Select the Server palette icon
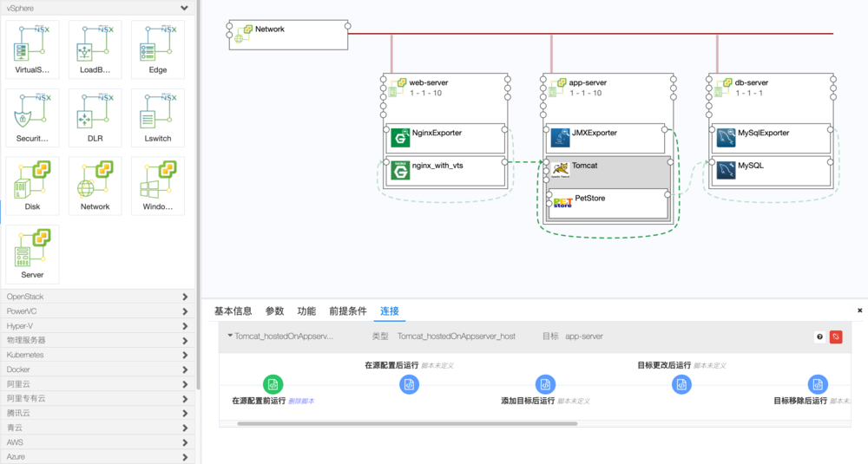This screenshot has width=868, height=464. 32,254
